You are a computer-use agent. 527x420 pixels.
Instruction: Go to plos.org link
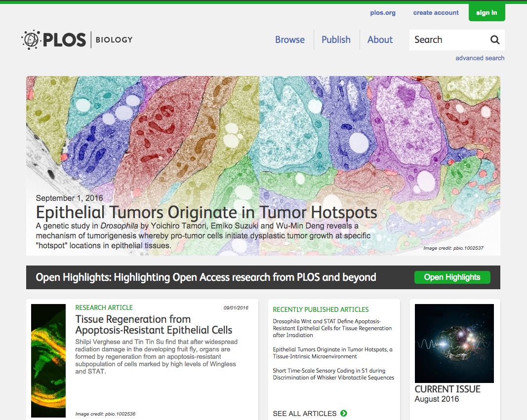383,13
